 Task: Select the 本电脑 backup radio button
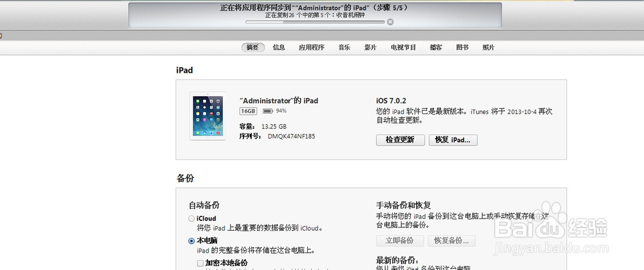tap(191, 241)
